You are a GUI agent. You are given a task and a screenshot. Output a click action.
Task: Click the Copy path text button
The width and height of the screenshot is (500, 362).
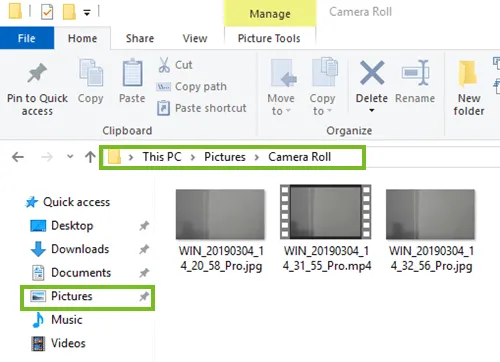(x=201, y=87)
